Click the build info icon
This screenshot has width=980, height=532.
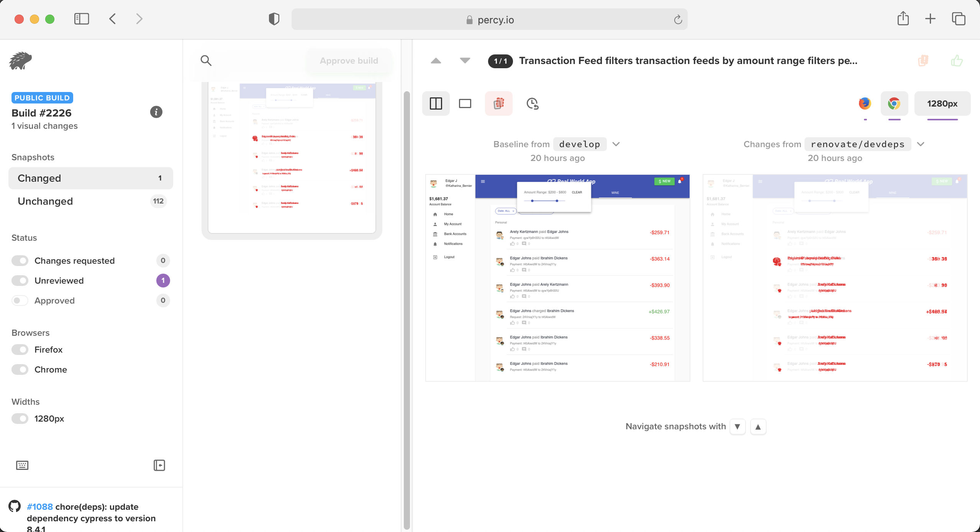pyautogui.click(x=156, y=112)
